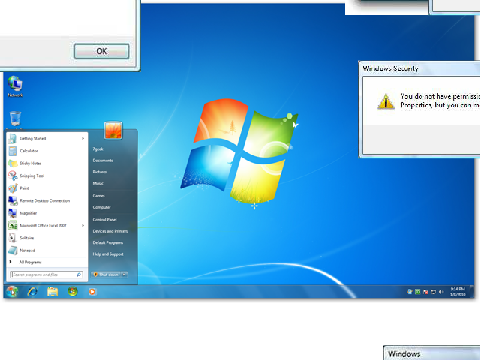
Task: Start Remote Desktop Connection
Action: coord(47,201)
